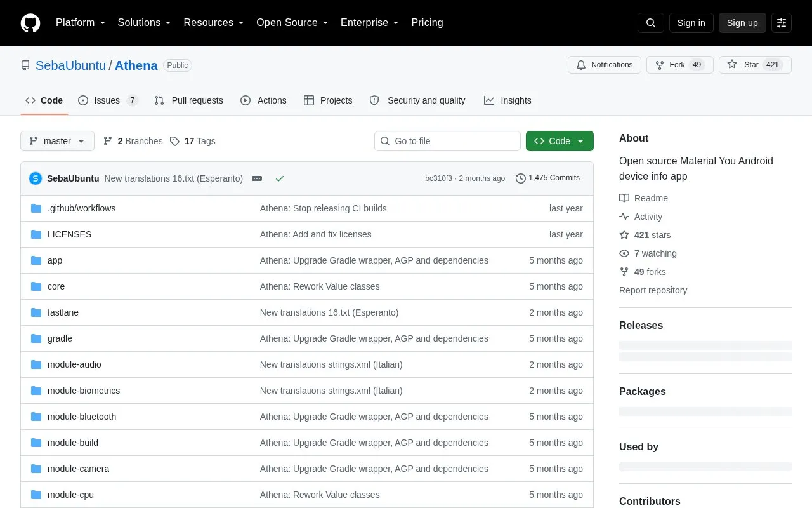Viewport: 812px width, 508px height.
Task: Click the Sign in button
Action: [691, 23]
